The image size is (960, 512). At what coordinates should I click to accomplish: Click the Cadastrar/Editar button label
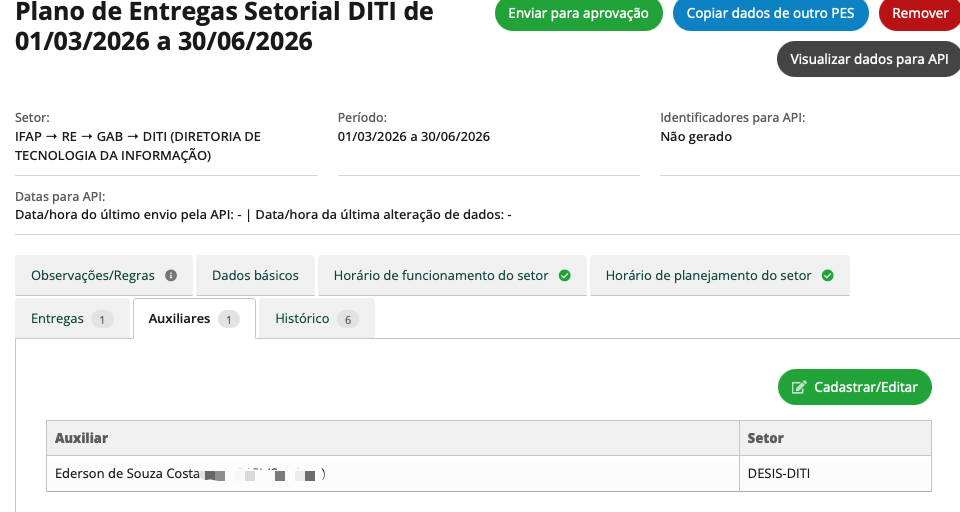[865, 387]
